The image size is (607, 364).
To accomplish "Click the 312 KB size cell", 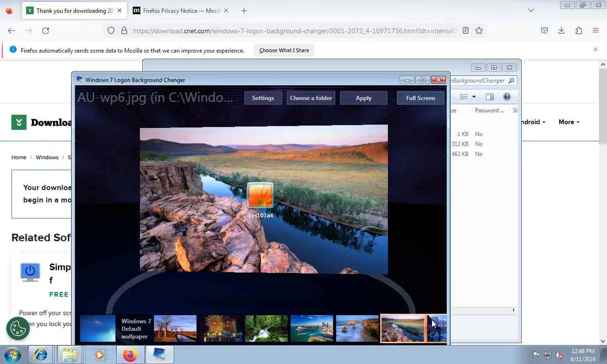I will [460, 144].
